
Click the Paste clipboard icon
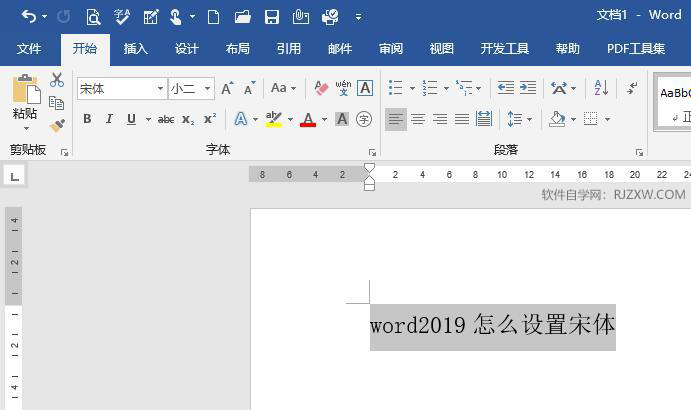pos(26,89)
